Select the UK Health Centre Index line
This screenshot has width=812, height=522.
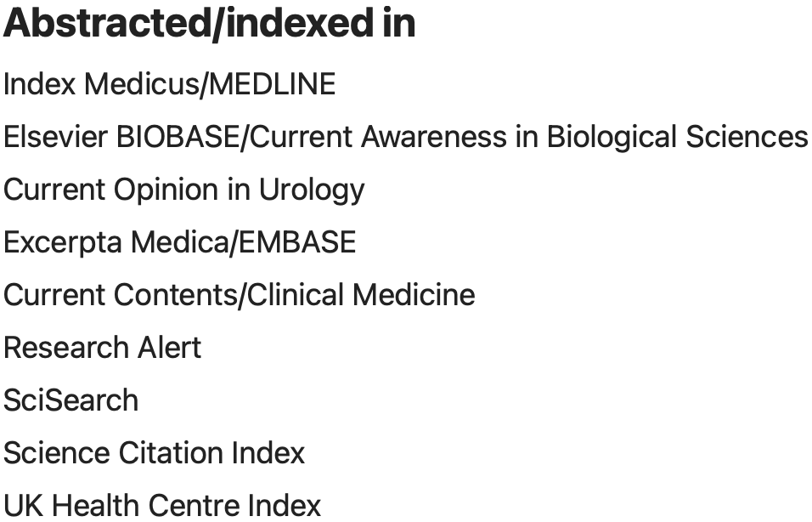tap(162, 505)
